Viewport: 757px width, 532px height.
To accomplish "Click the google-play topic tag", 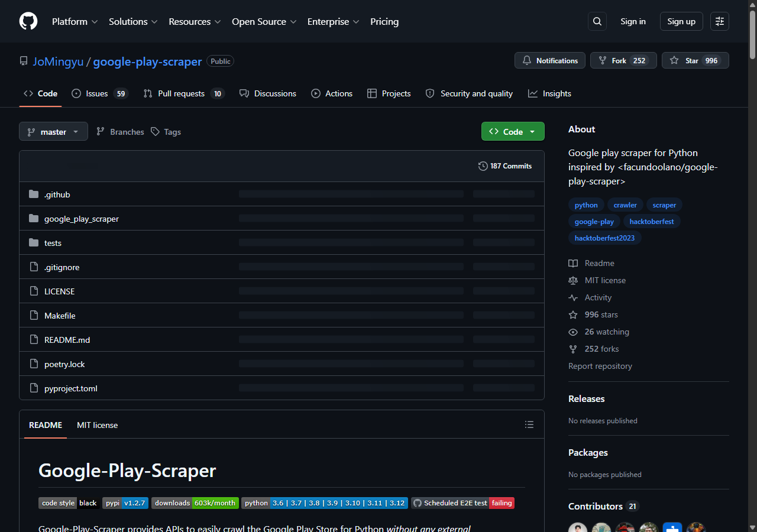I will pos(594,222).
